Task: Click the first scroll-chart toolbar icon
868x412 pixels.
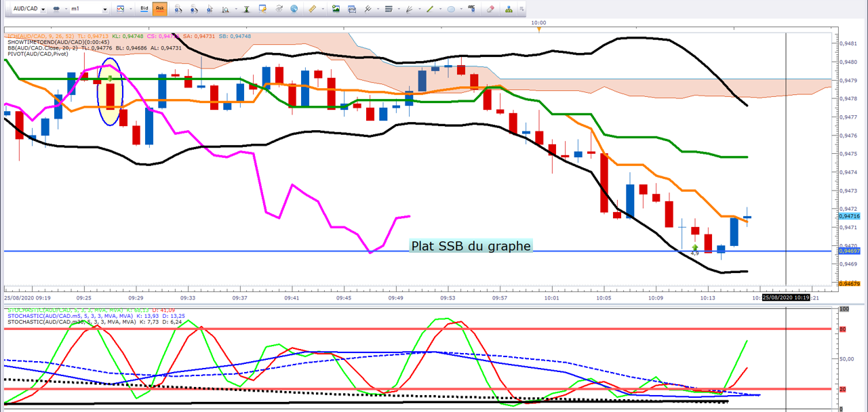Action: [178, 9]
